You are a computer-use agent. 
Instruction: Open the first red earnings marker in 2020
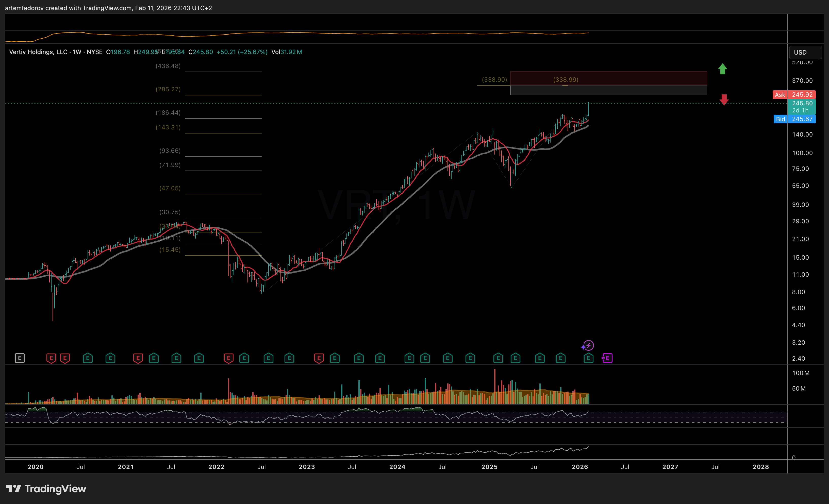(x=51, y=358)
